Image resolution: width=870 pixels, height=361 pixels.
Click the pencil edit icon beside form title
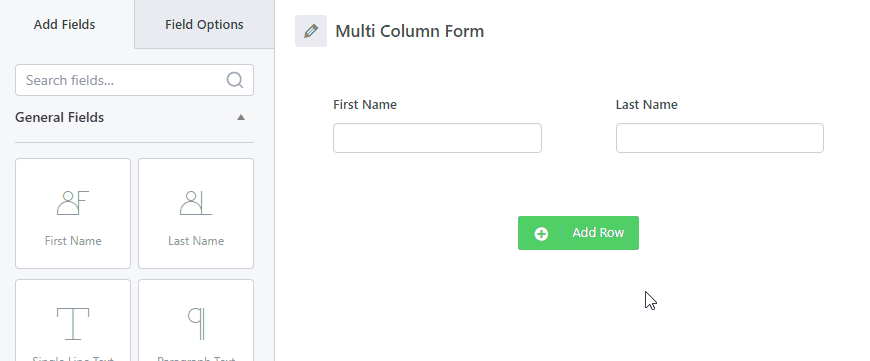(x=311, y=31)
